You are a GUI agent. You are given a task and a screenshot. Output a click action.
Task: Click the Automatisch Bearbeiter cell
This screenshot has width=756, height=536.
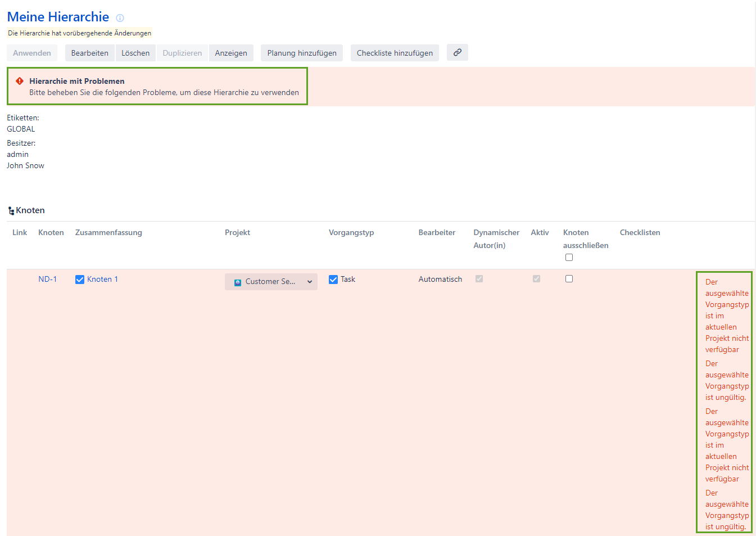click(x=440, y=280)
